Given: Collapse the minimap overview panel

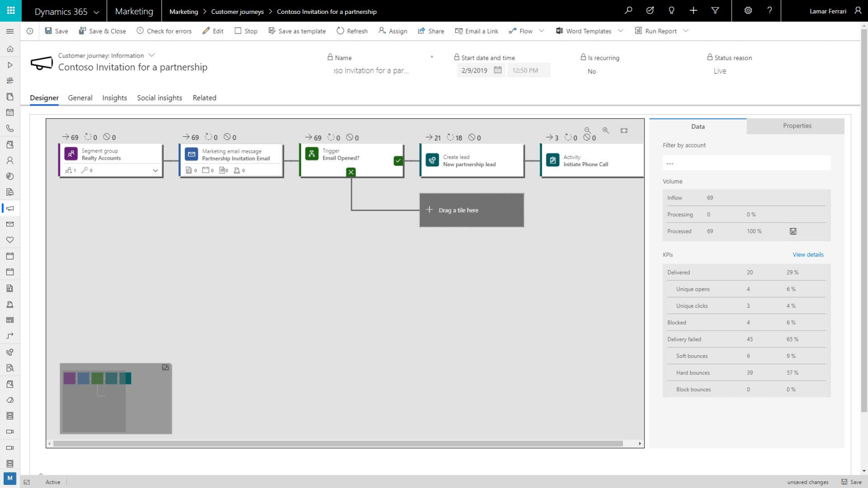Looking at the screenshot, I should pyautogui.click(x=165, y=368).
